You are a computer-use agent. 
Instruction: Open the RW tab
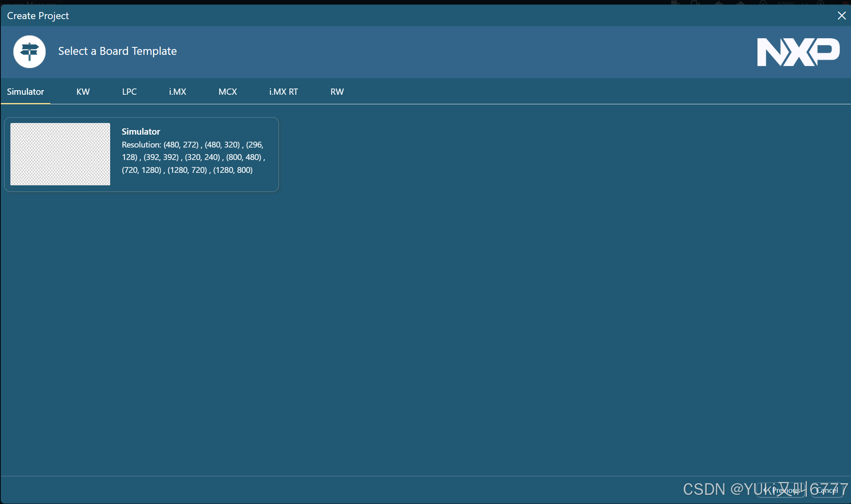(337, 92)
